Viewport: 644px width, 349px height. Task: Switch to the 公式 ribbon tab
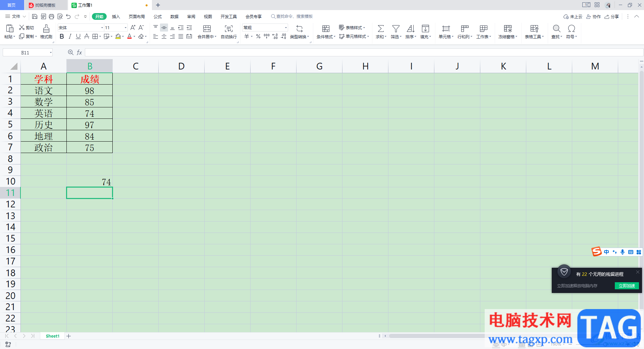(x=158, y=16)
